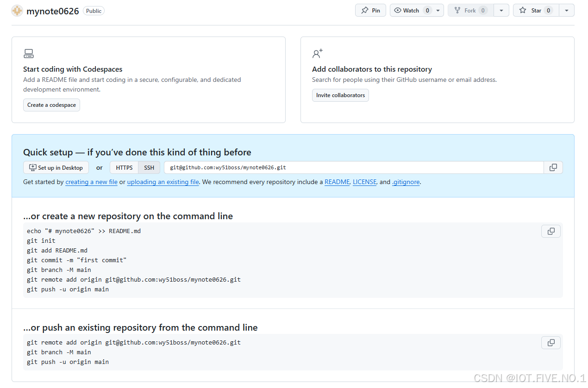Click the desktop icon in Set up in Desktop

coord(31,167)
